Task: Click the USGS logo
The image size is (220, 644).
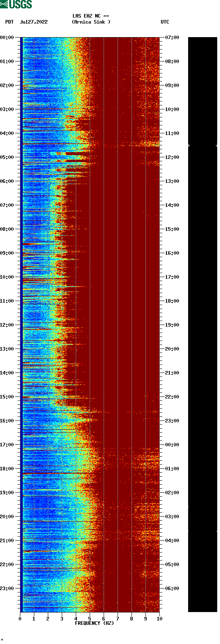Action: pos(16,4)
